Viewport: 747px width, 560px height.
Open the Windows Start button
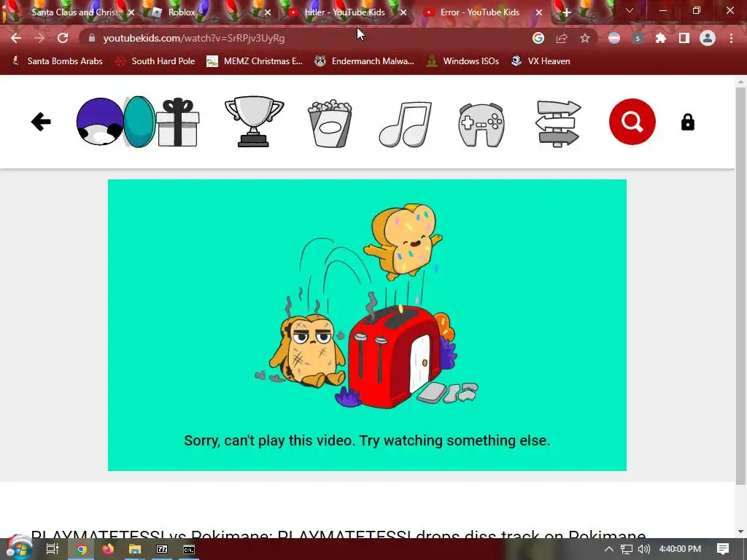[x=18, y=548]
